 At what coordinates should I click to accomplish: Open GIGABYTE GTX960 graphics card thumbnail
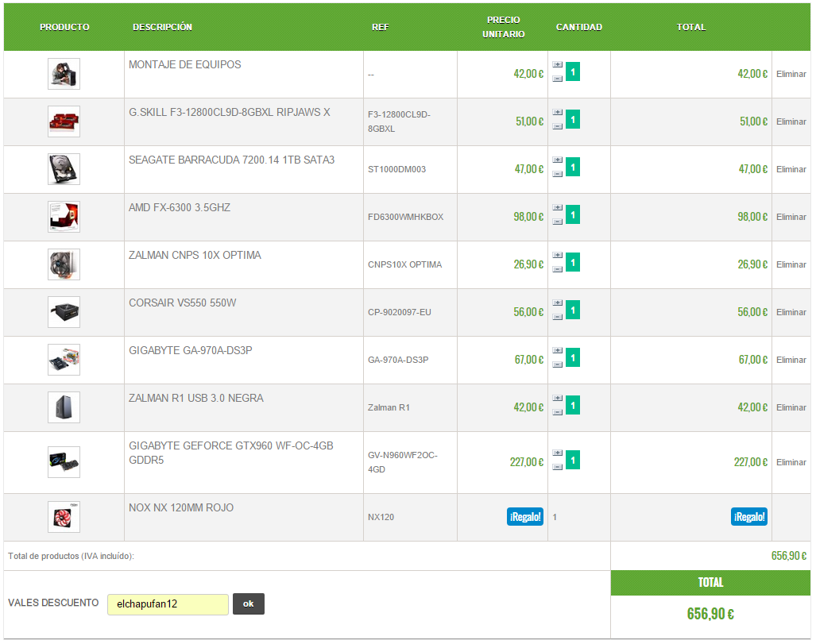pyautogui.click(x=64, y=462)
